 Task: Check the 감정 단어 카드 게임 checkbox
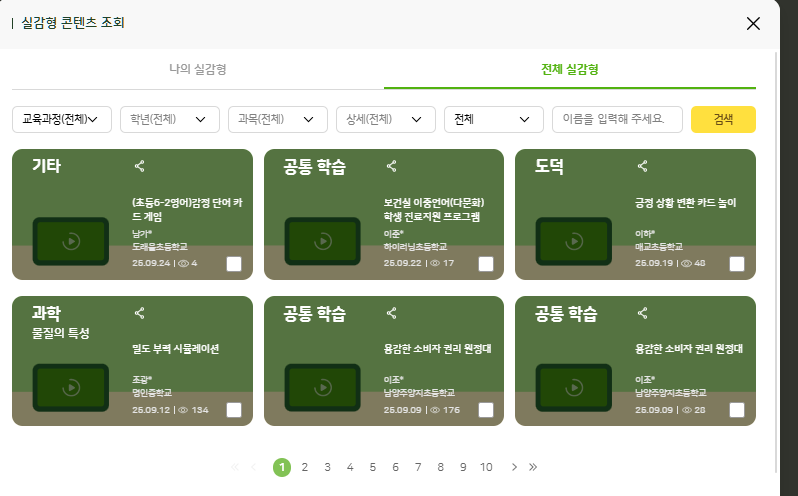(234, 264)
